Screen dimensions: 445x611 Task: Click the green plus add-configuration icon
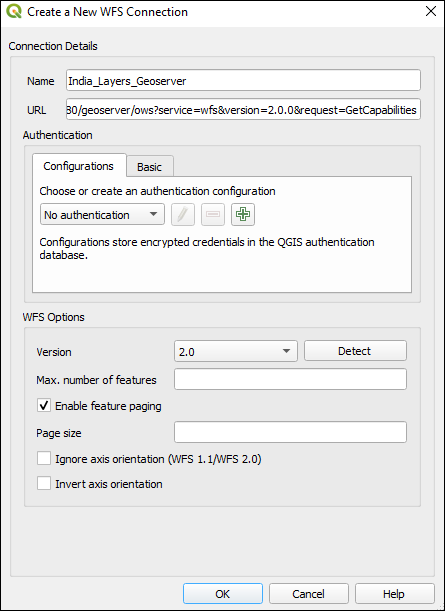click(243, 214)
